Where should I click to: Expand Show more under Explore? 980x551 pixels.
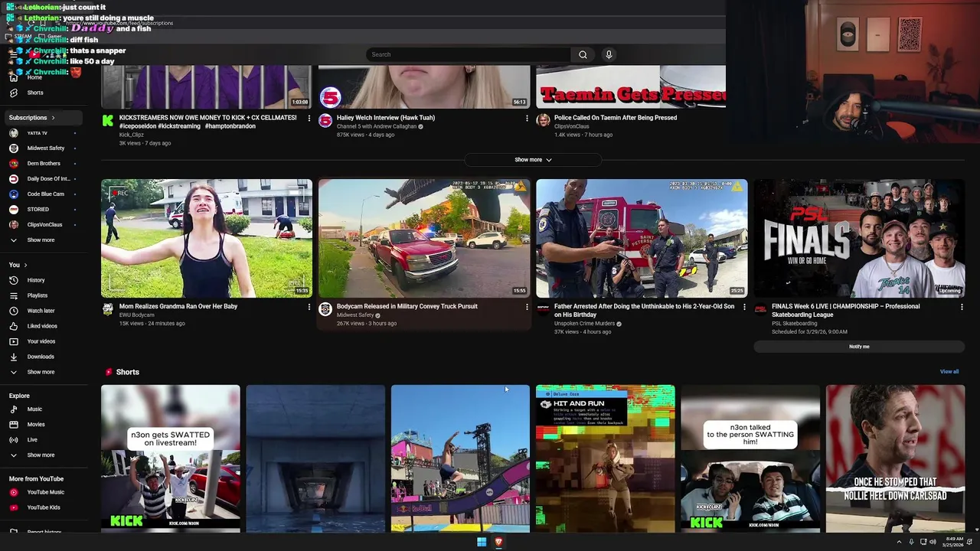41,455
